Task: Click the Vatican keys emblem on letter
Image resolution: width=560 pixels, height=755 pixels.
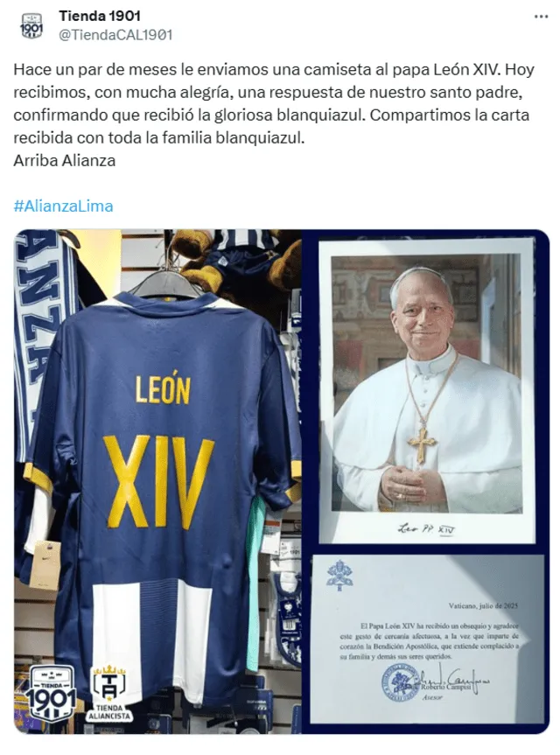Action: pos(339,576)
